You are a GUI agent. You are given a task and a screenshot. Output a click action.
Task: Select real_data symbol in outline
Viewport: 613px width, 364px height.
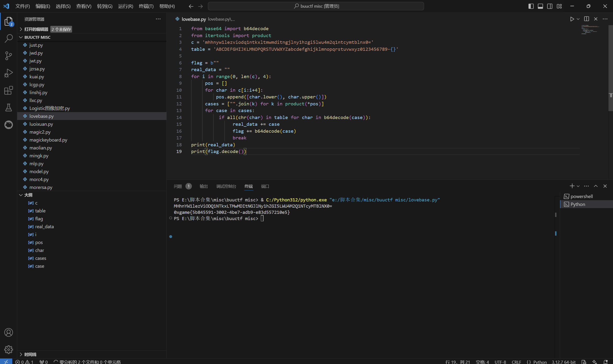click(92, 227)
